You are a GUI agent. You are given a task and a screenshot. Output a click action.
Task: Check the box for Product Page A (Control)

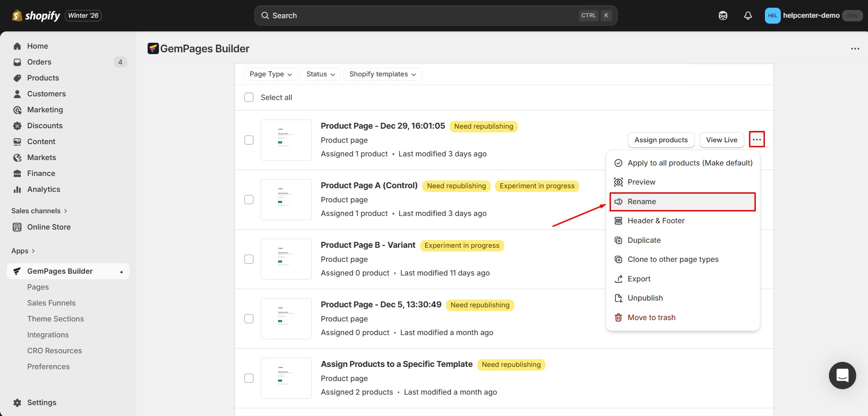pos(249,200)
